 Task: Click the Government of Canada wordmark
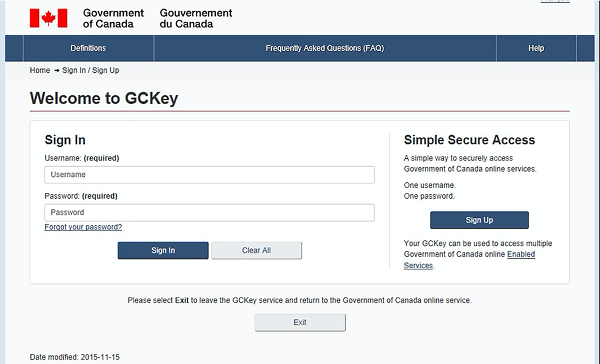(113, 18)
